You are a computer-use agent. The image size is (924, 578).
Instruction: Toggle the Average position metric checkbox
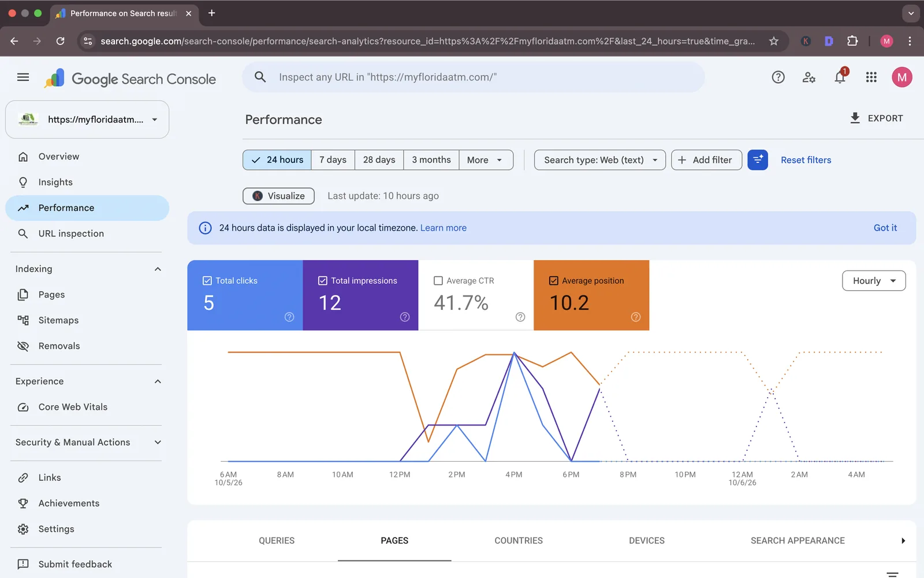(x=554, y=281)
